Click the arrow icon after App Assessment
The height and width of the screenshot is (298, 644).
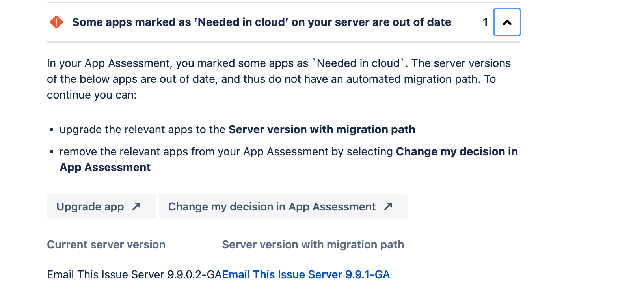[388, 207]
